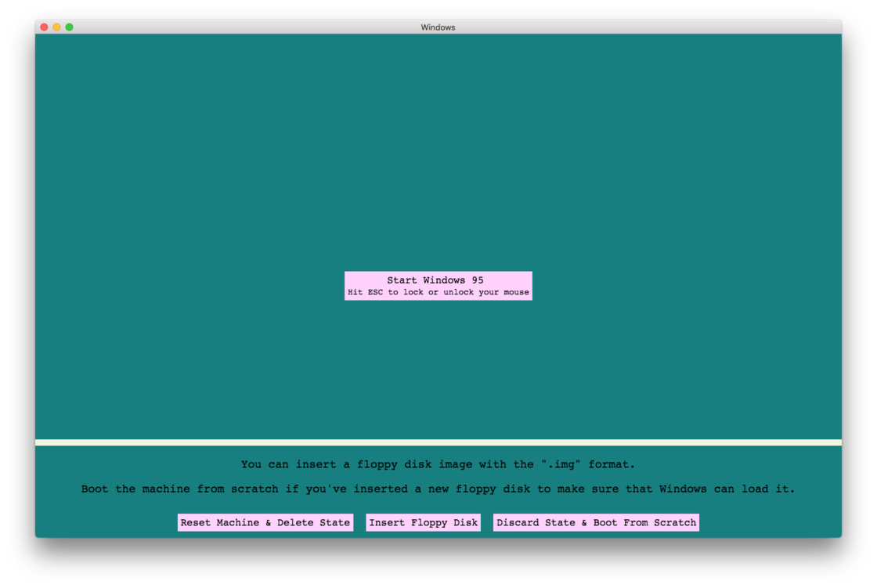Click the hint text about ESC mouse lock
Viewport: 877px width, 588px height.
click(438, 292)
